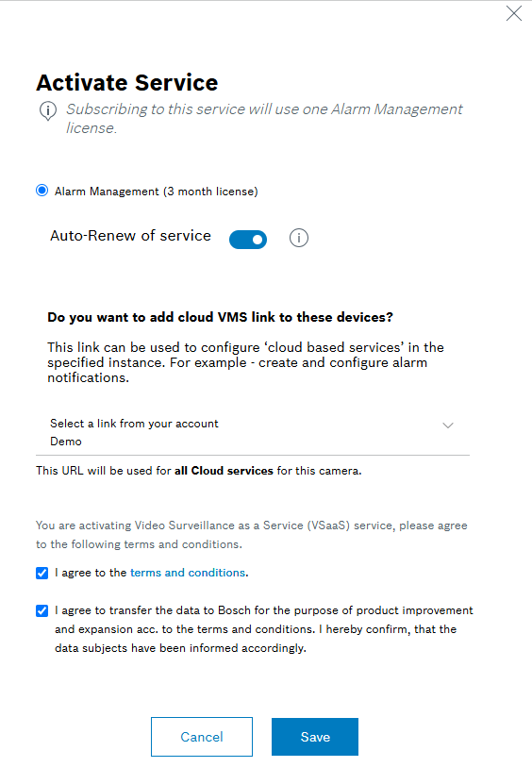Select the Alarm Management radio button
Screen dimensions: 532x784
click(42, 191)
